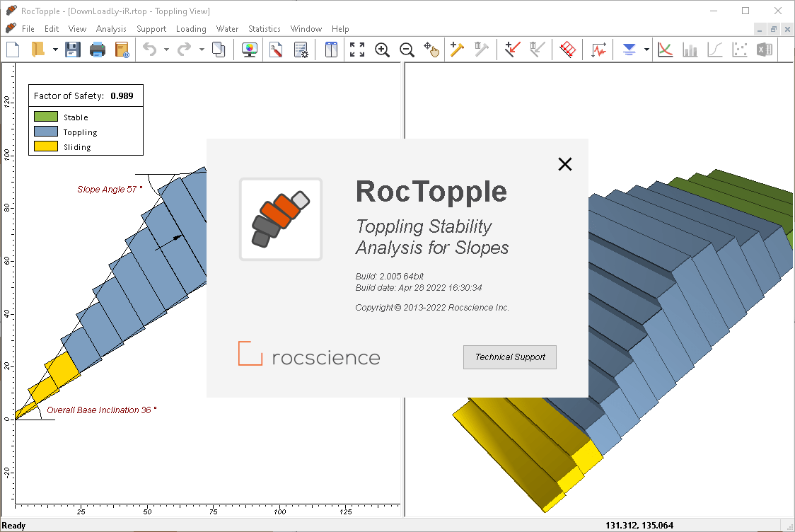This screenshot has height=532, width=795.
Task: Click the 'Ready' status bar text
Action: tap(13, 526)
